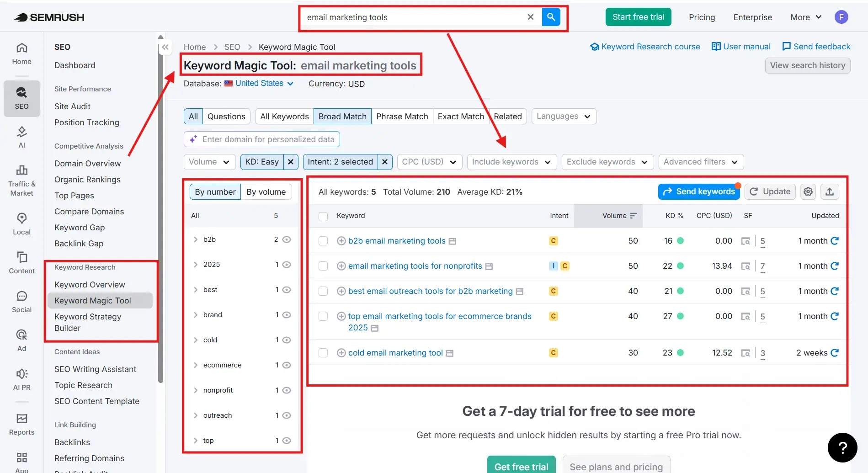This screenshot has height=473, width=868.
Task: Check the b2b email marketing tools row
Action: pos(323,241)
